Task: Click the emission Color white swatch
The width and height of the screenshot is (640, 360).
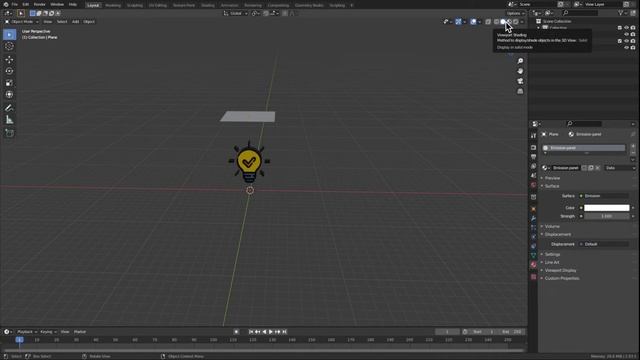Action: pyautogui.click(x=607, y=208)
